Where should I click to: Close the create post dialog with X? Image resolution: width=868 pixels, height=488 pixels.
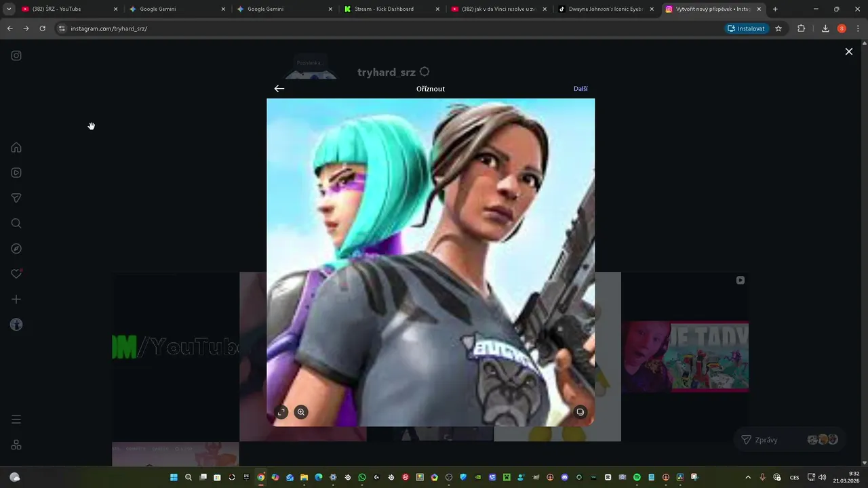(x=848, y=52)
